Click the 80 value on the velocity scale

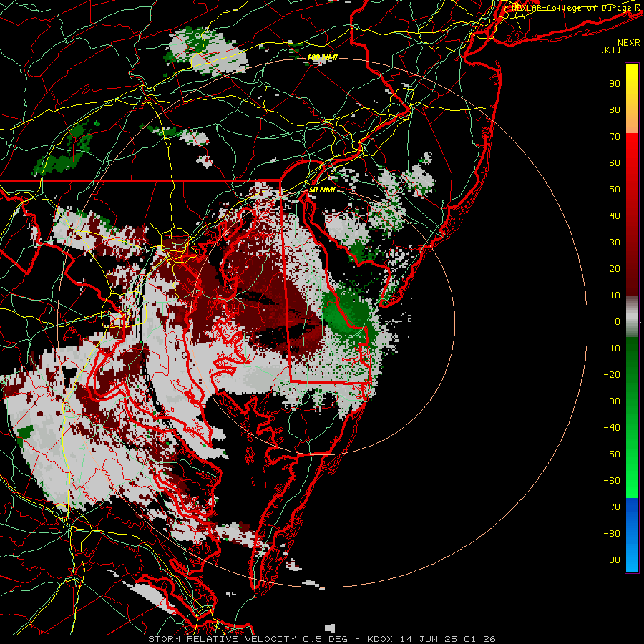(615, 109)
